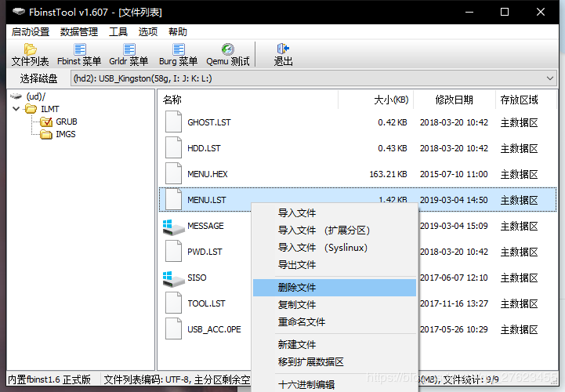Sort by the 存放区域 column header
Viewport: 565px width, 392px height.
coord(526,100)
